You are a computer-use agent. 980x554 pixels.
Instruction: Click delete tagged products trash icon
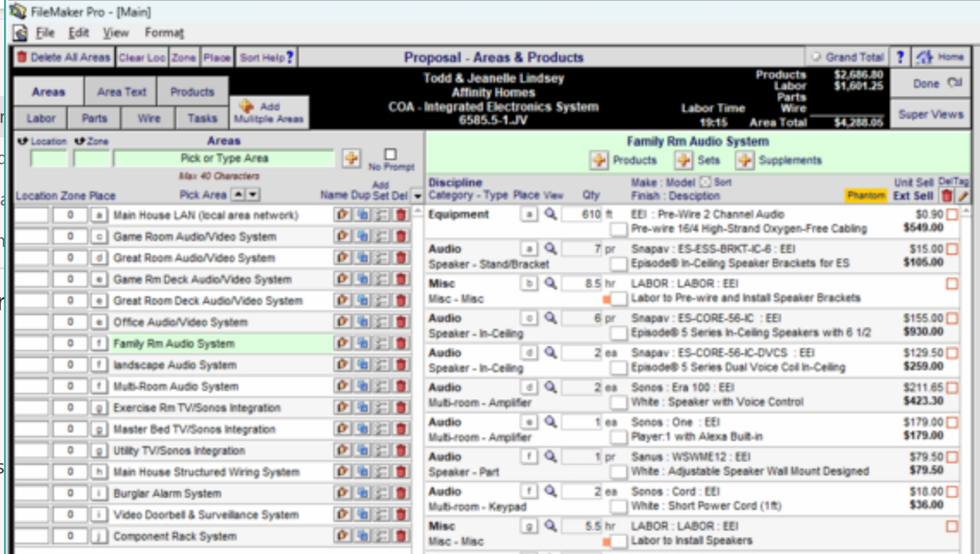pos(947,196)
